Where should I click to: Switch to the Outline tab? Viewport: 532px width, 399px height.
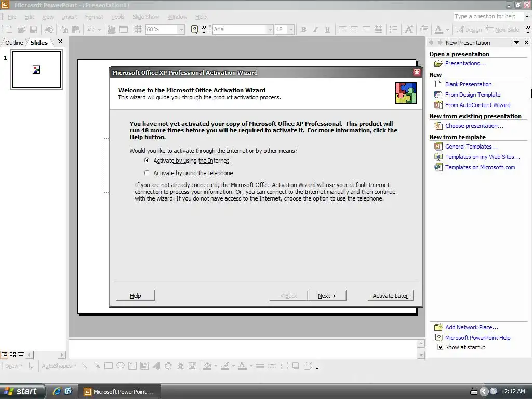coord(14,43)
